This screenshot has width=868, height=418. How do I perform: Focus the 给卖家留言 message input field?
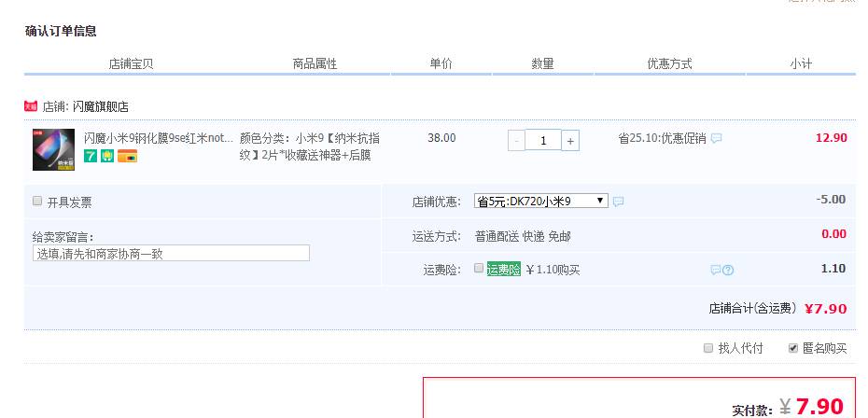click(x=171, y=253)
